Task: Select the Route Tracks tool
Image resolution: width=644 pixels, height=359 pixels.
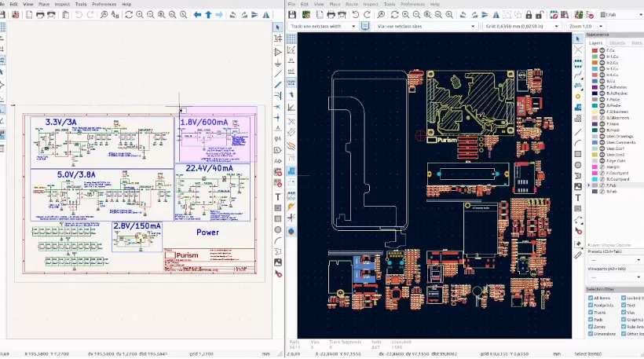Action: tap(578, 75)
